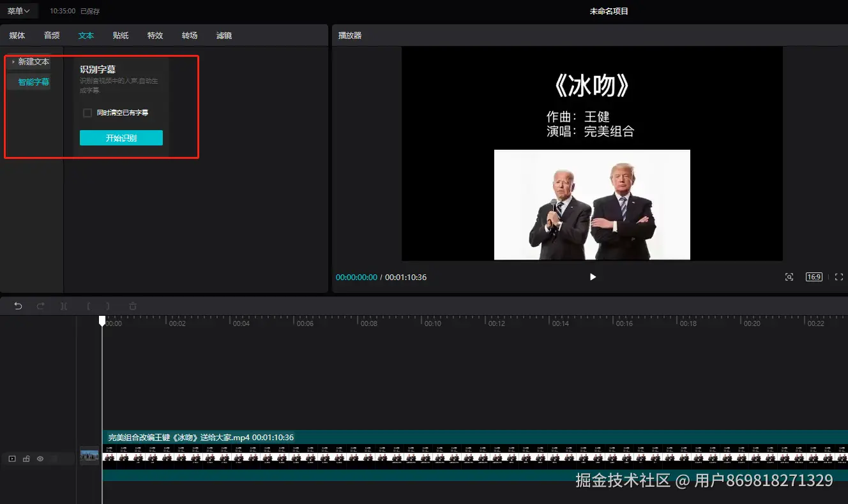
Task: Click the 已保存 status text
Action: point(90,11)
